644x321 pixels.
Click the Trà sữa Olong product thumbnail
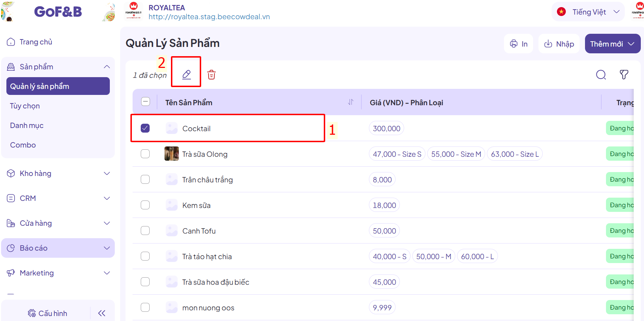(x=172, y=154)
